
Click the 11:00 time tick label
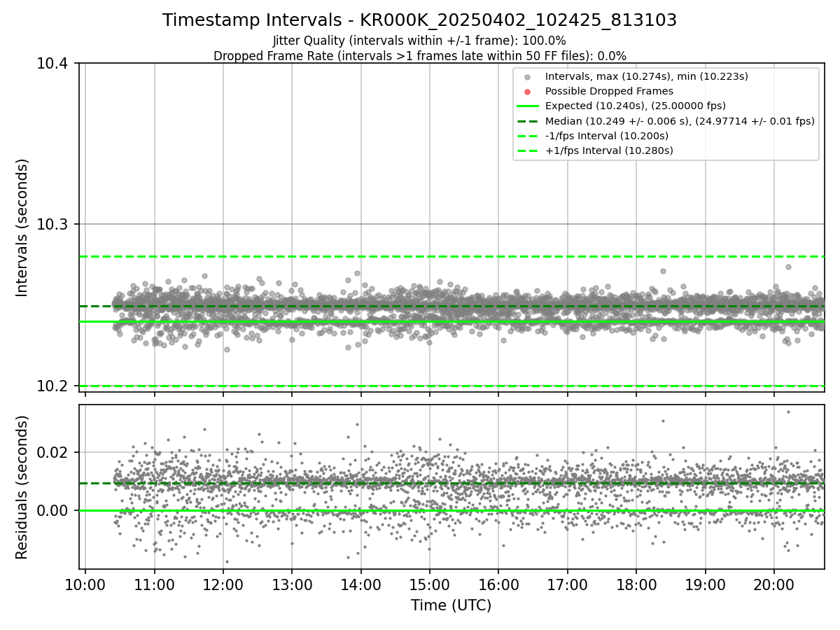154,585
